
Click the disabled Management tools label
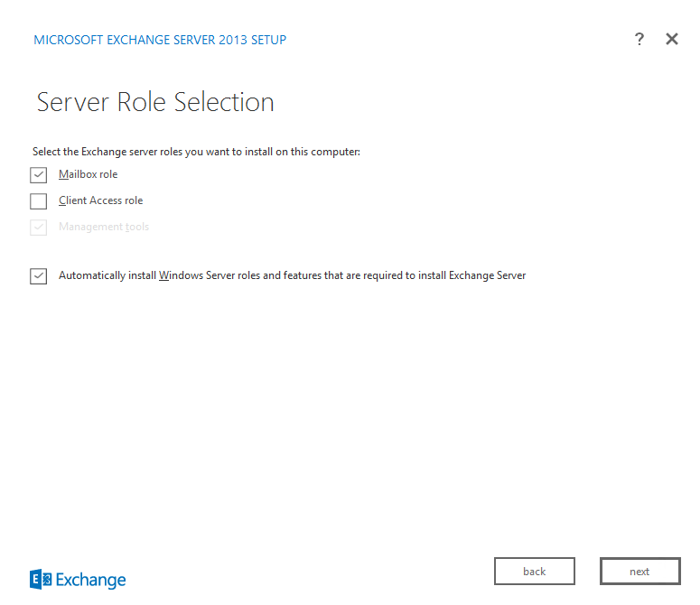104,227
